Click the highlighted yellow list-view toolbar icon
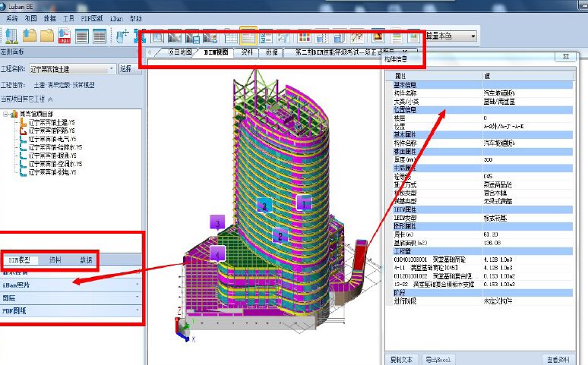This screenshot has width=588, height=365. point(248,36)
